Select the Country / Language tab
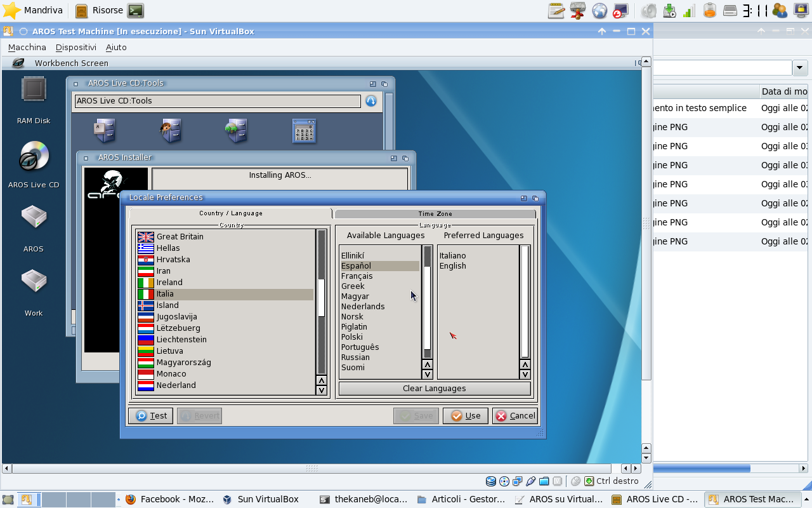 pos(230,213)
